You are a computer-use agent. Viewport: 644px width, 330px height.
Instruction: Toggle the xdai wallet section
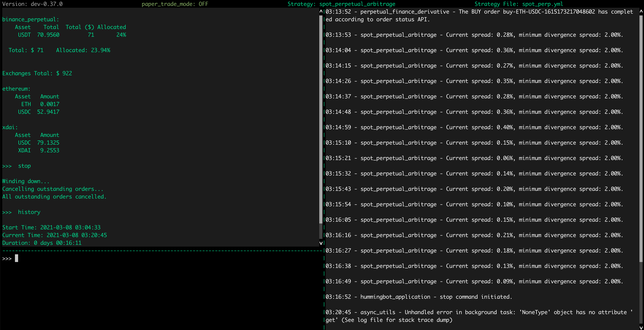point(10,127)
